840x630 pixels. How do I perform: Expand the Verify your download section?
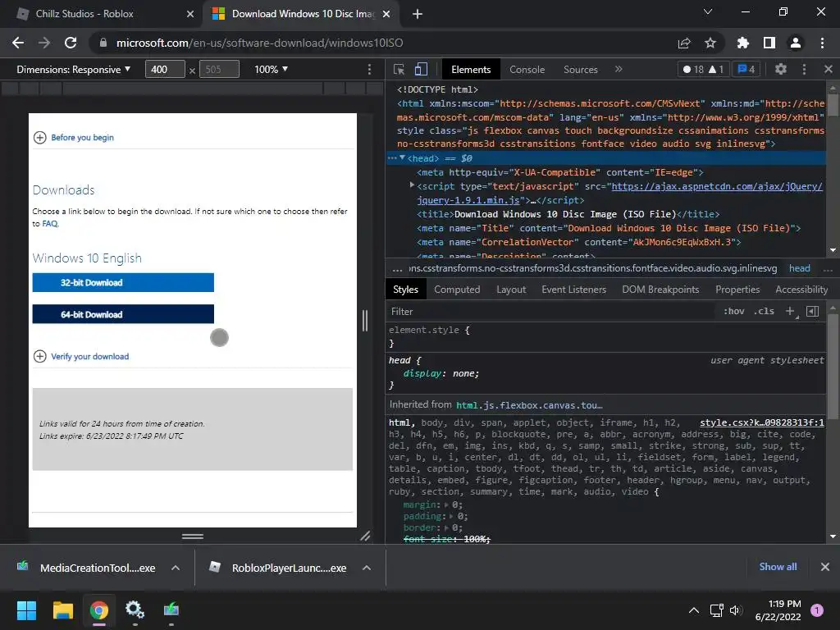click(x=81, y=356)
